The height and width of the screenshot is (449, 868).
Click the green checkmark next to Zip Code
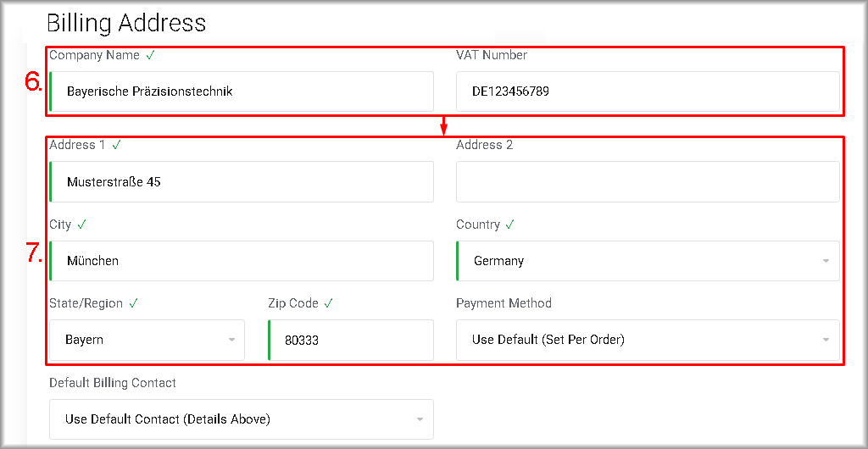click(x=328, y=303)
